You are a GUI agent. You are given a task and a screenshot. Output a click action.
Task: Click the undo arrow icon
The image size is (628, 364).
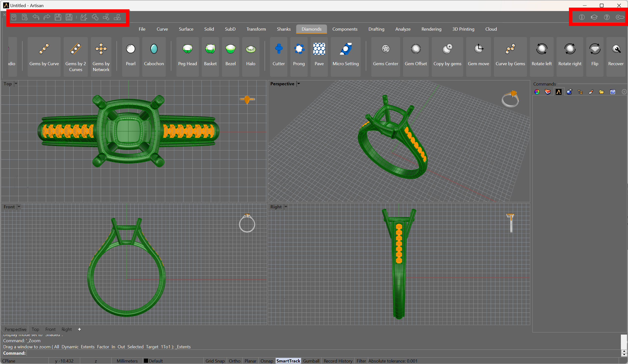(36, 17)
